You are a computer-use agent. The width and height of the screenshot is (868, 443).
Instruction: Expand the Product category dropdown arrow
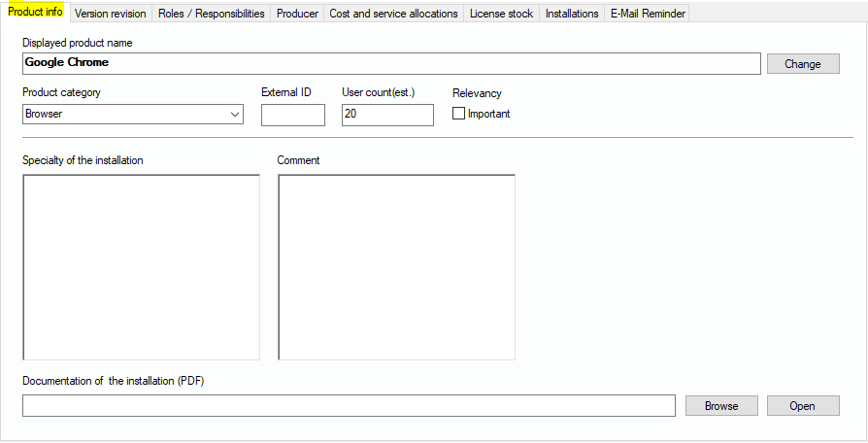(x=235, y=115)
